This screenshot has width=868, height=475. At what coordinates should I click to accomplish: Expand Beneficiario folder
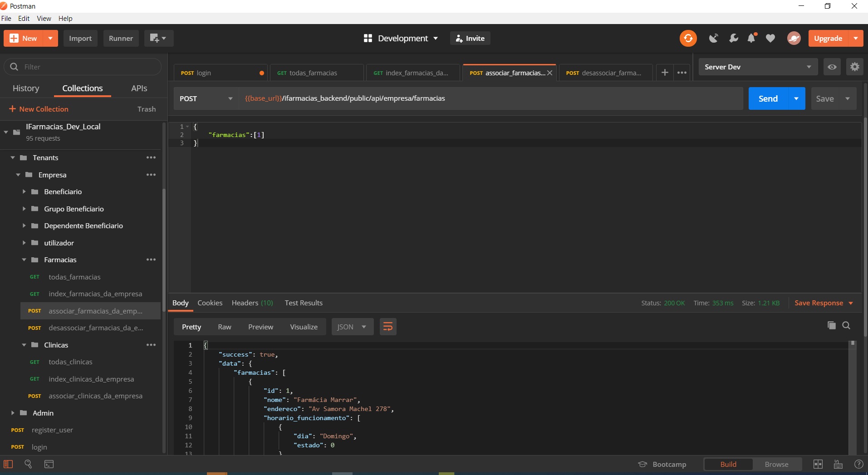coord(24,191)
